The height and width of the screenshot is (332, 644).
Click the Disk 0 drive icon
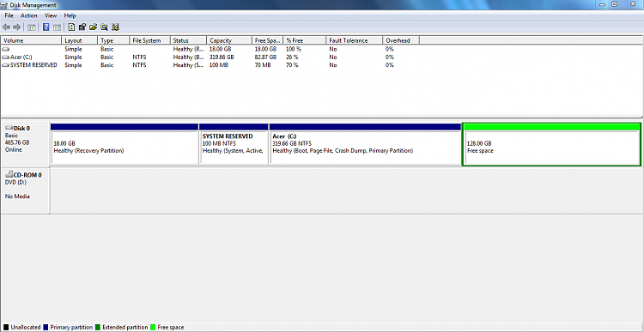tap(9, 128)
